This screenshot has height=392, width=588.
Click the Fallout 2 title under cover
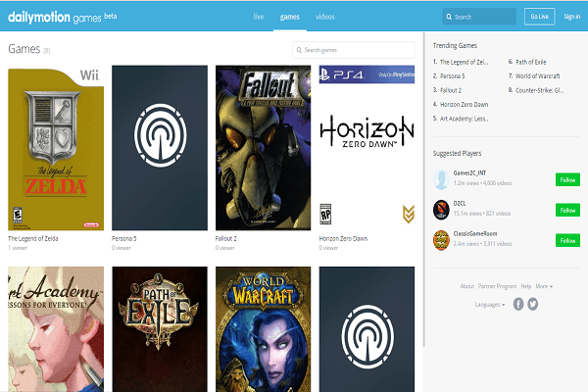(225, 238)
